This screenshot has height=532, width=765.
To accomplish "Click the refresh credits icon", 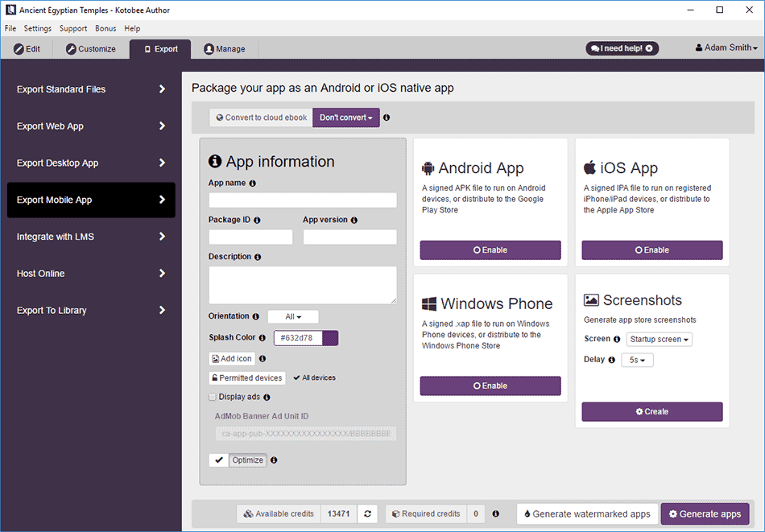I will tap(368, 513).
